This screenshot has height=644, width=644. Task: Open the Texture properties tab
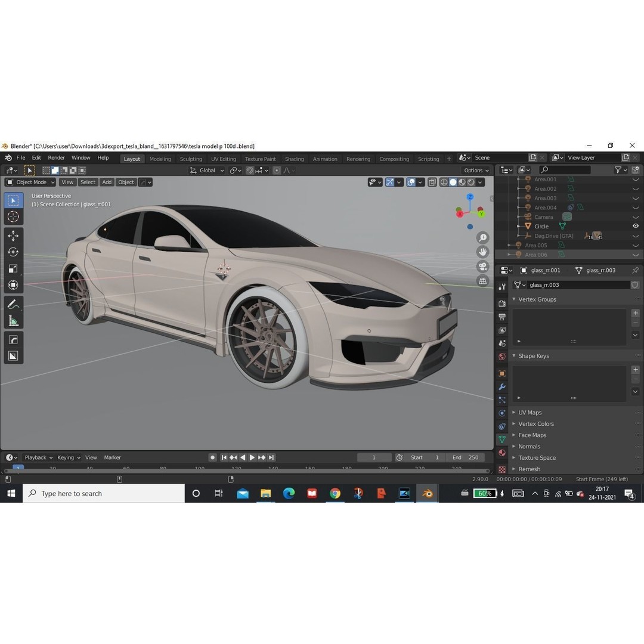[502, 469]
